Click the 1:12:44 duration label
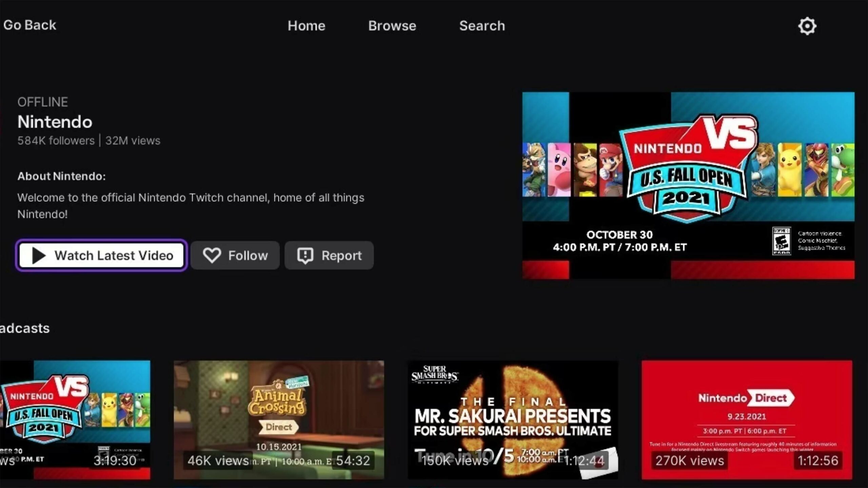 pyautogui.click(x=584, y=460)
